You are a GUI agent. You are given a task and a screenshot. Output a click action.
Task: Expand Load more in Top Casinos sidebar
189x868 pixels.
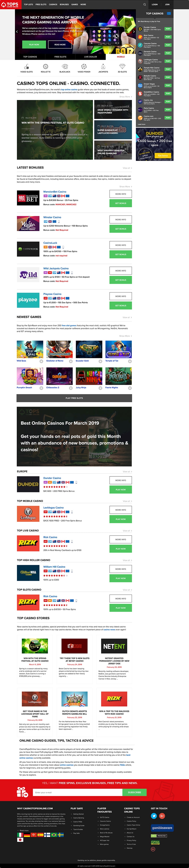click(142, 124)
